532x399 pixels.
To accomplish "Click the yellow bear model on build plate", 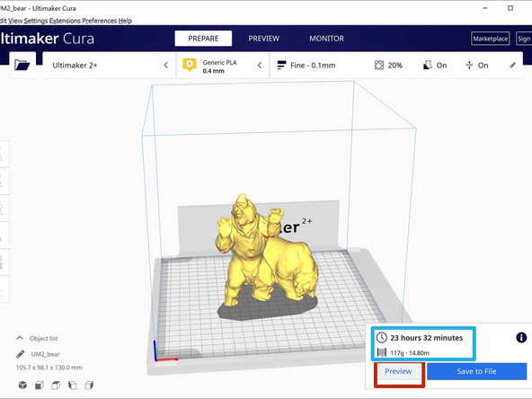I will (267, 252).
